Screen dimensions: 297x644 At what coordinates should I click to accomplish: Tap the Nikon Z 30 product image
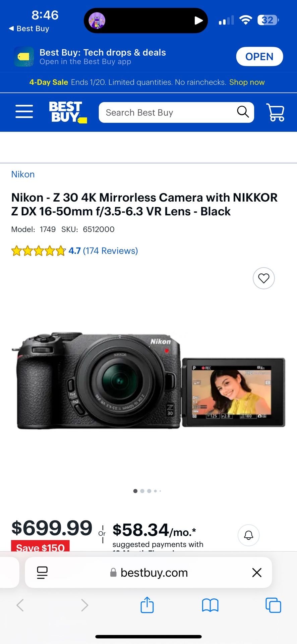(148, 381)
